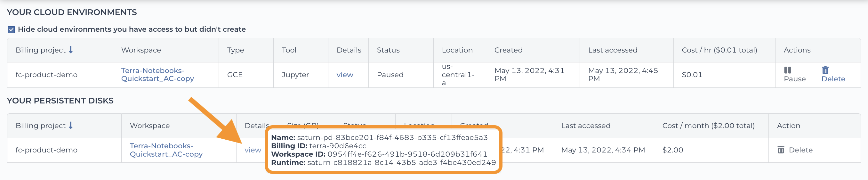Sort persistent disks by Last accessed header
Screen dimensions: 868x180
click(x=585, y=126)
